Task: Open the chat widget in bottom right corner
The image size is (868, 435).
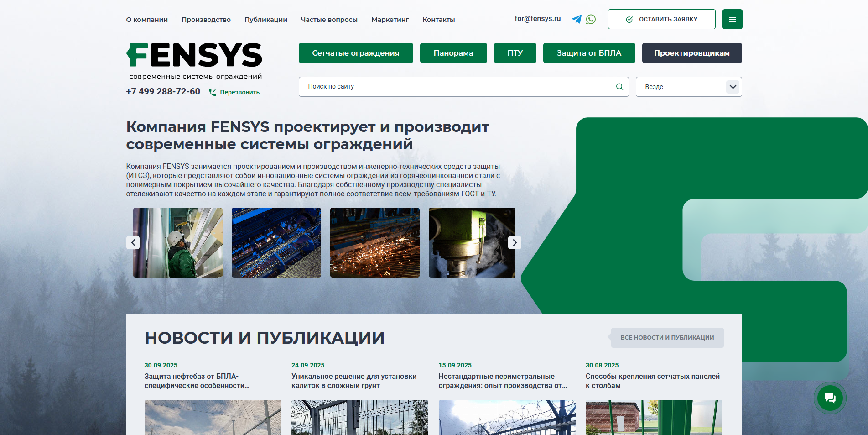Action: [830, 398]
